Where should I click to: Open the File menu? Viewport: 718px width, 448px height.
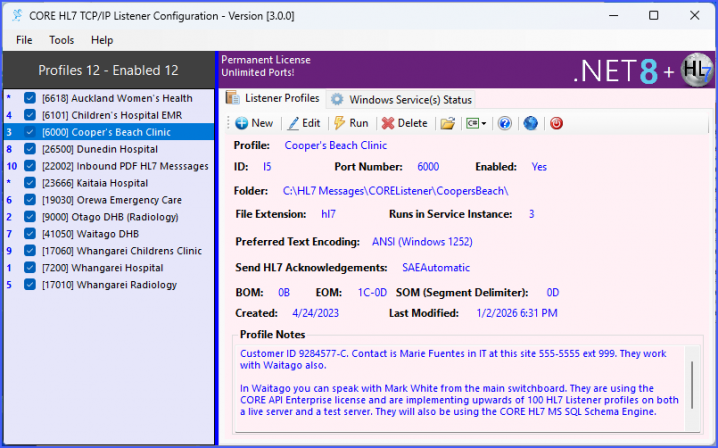point(24,40)
